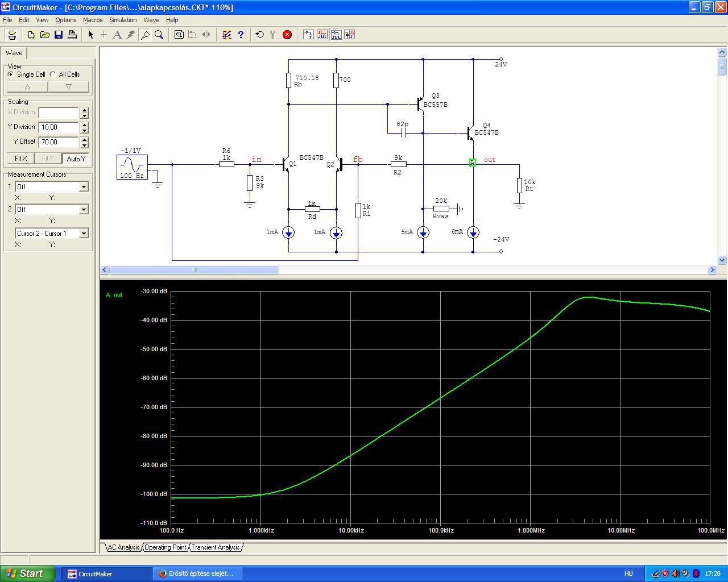Click the first waveform window toolbar icon
728x582 pixels.
pos(308,35)
